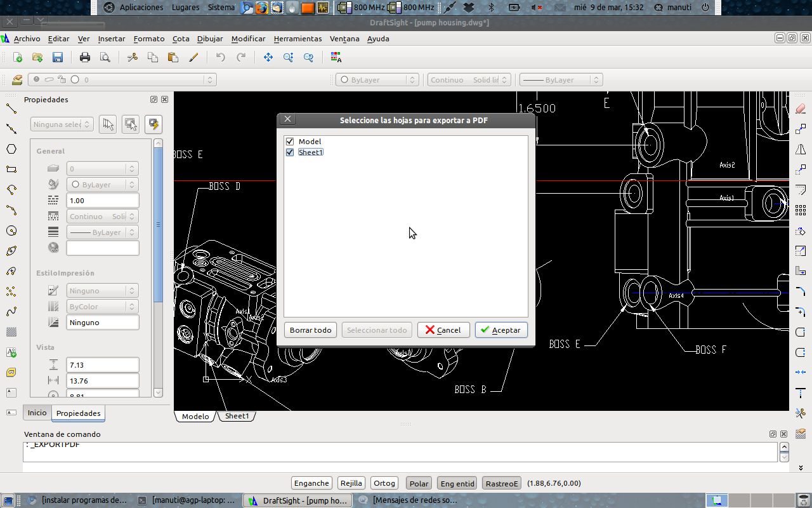812x508 pixels.
Task: Click the Quick select lightning icon in Propiedades
Action: (x=154, y=124)
